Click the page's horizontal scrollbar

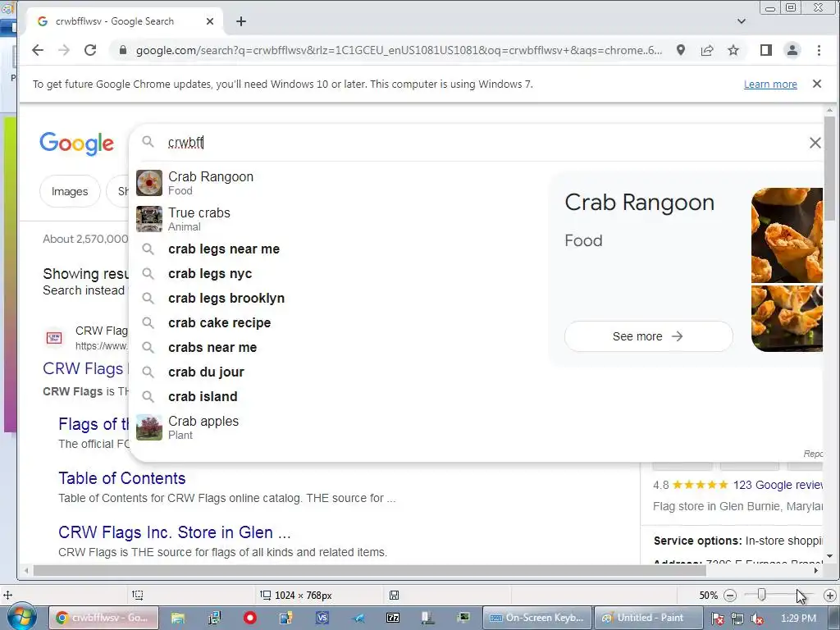[x=370, y=571]
